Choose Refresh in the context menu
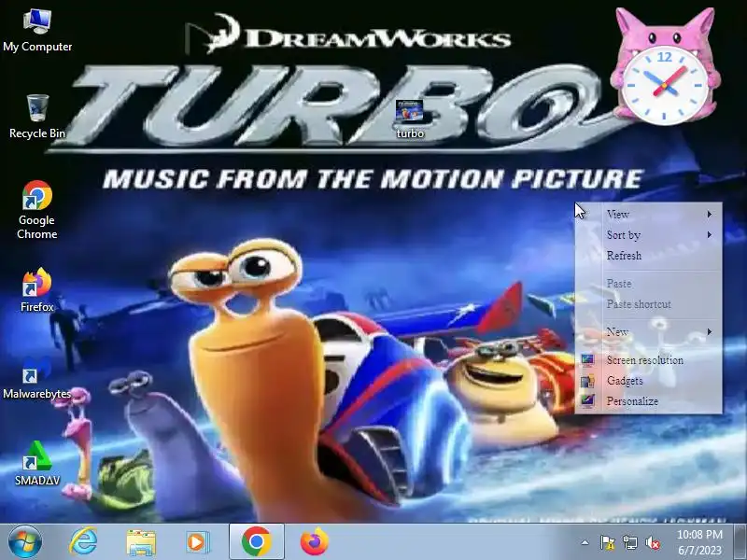747x560 pixels. click(x=648, y=256)
